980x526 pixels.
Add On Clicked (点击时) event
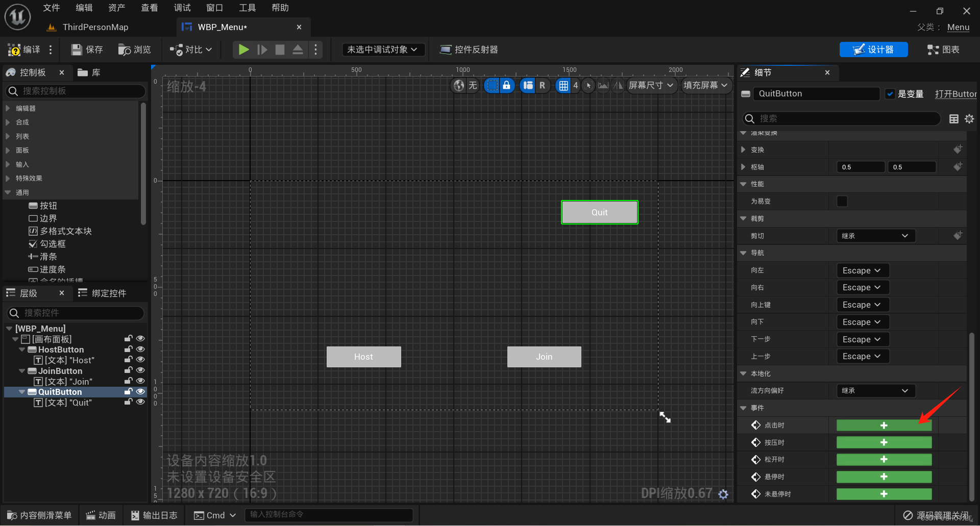click(884, 425)
